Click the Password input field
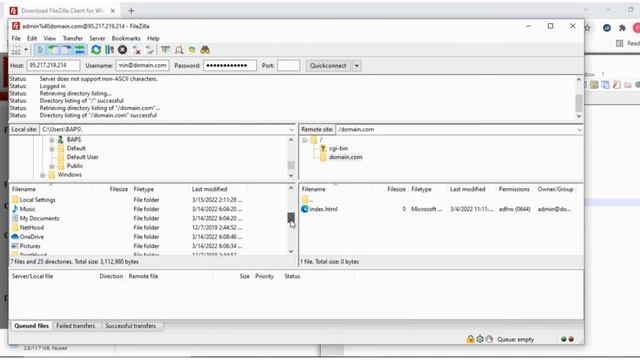The height and width of the screenshot is (360, 640). tap(230, 65)
